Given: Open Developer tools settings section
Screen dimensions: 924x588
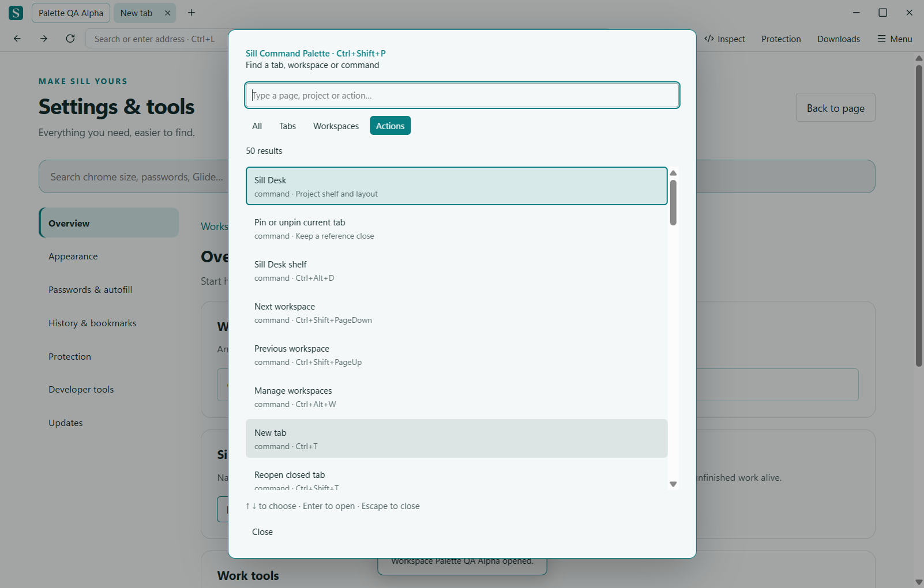Looking at the screenshot, I should [109, 389].
